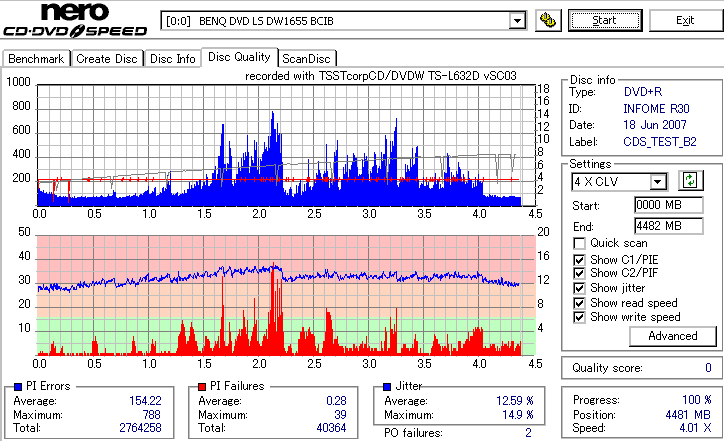
Task: Click the blue PI Errors legend square
Action: pyautogui.click(x=18, y=387)
